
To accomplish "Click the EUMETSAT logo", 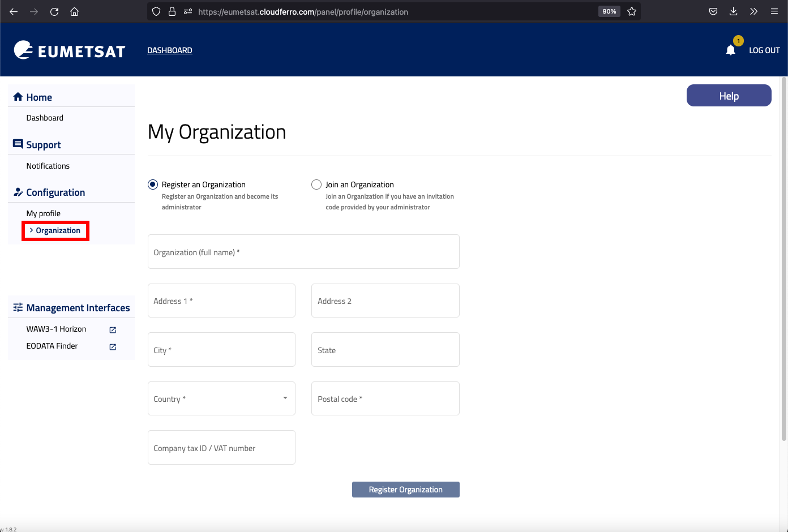I will coord(69,50).
